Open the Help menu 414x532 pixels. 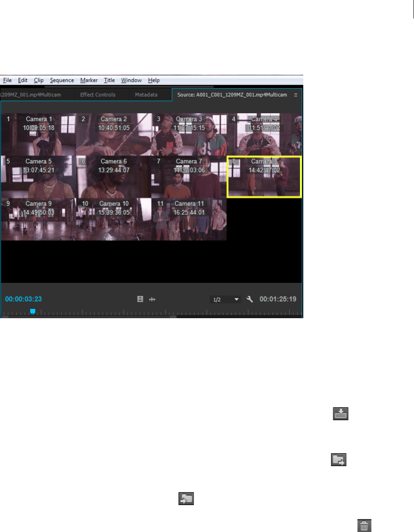pyautogui.click(x=153, y=80)
